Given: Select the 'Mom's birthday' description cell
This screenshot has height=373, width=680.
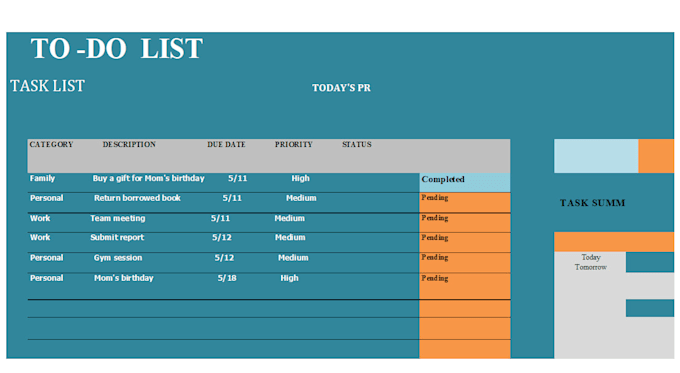Looking at the screenshot, I should click(x=124, y=278).
